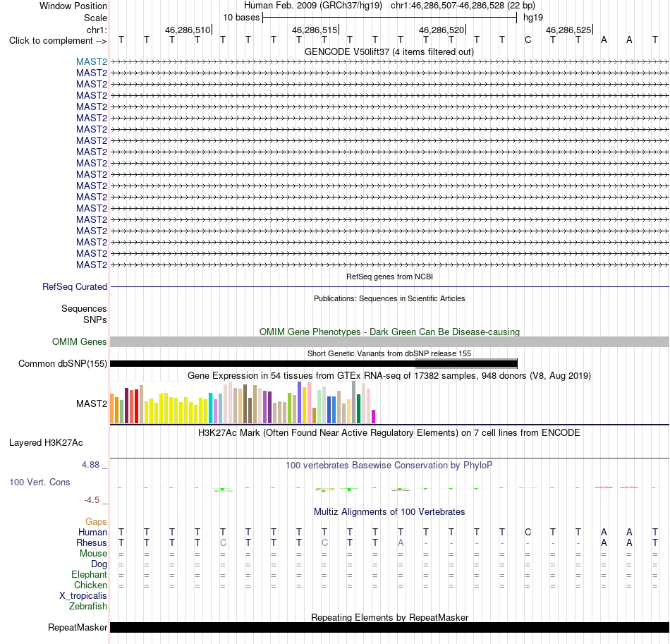Screen dimensions: 670x644
Task: Click the X_tropicalis species label
Action: (x=83, y=596)
